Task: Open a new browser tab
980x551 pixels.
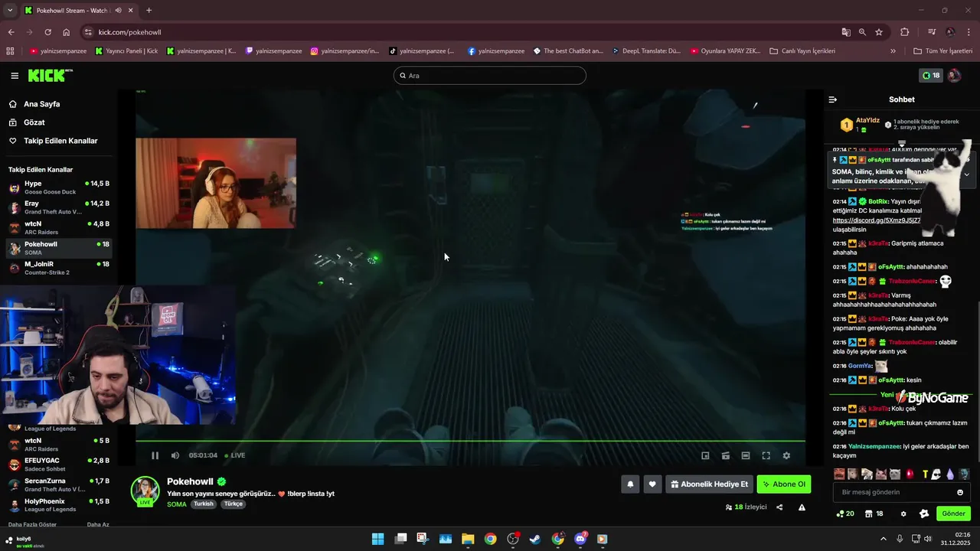Action: pos(149,11)
